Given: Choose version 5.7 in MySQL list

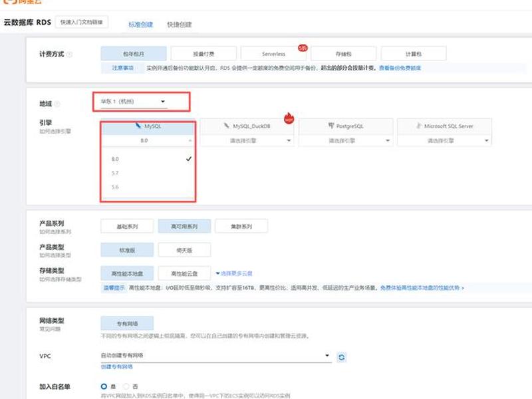Looking at the screenshot, I should pyautogui.click(x=148, y=173).
